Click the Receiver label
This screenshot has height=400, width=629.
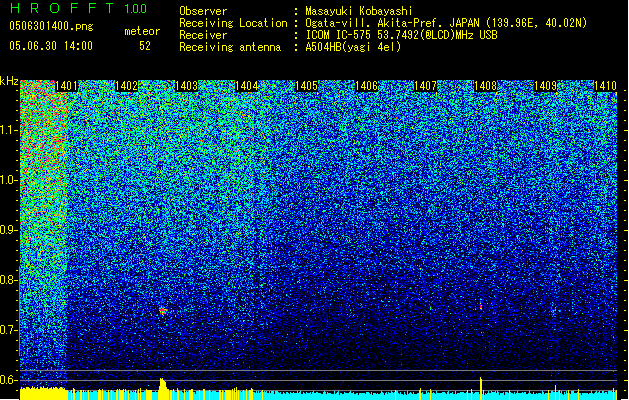coord(203,35)
